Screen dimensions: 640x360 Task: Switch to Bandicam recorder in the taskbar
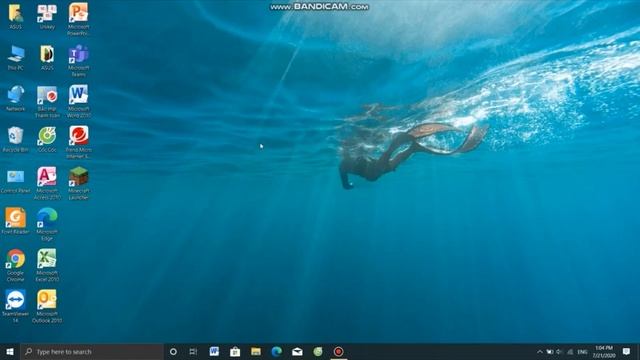click(x=338, y=351)
